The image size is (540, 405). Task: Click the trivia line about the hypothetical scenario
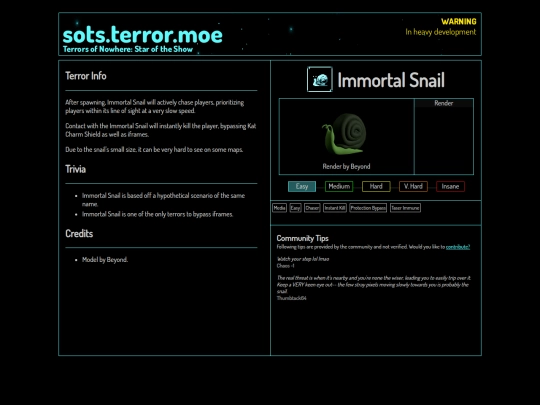pos(163,200)
